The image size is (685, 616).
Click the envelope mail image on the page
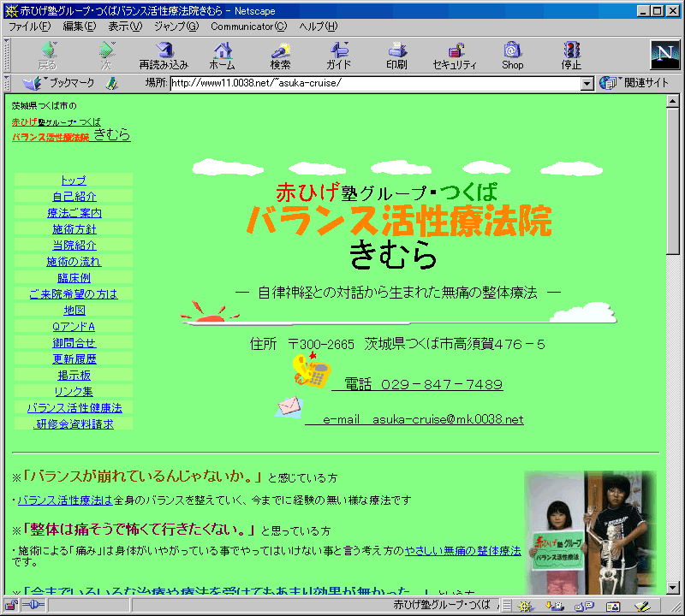(289, 407)
